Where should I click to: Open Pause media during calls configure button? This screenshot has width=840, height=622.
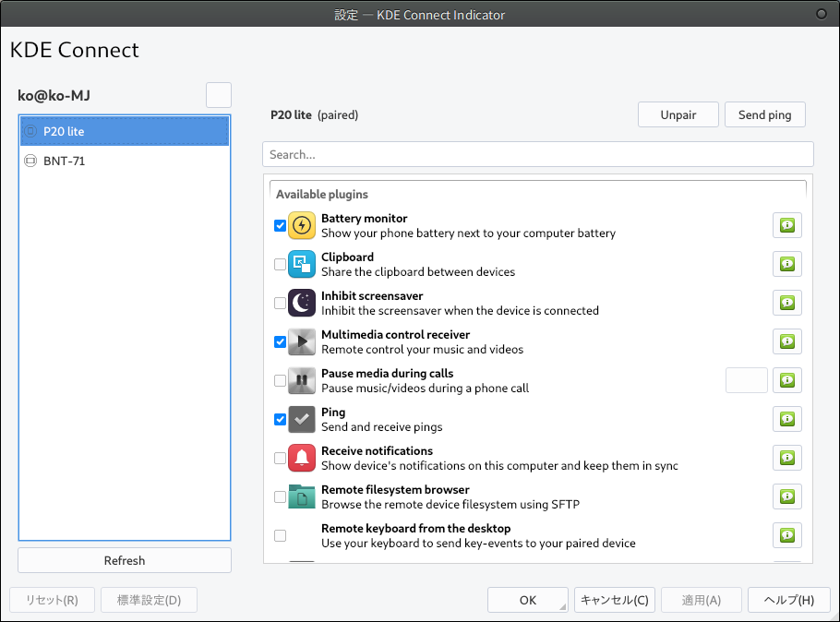(x=746, y=380)
